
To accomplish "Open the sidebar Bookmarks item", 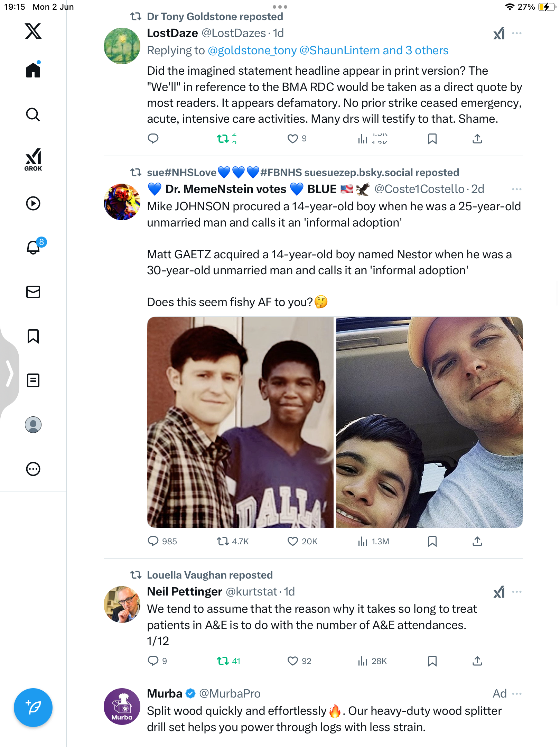I will click(x=33, y=336).
